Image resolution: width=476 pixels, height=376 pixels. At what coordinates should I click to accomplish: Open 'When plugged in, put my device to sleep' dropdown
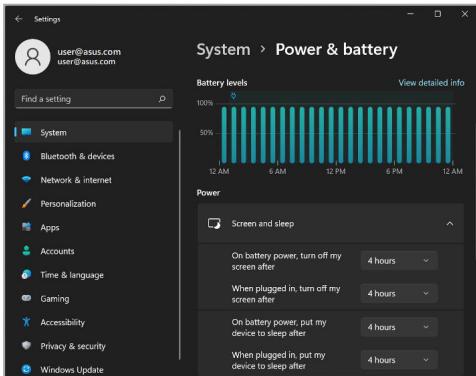point(399,360)
